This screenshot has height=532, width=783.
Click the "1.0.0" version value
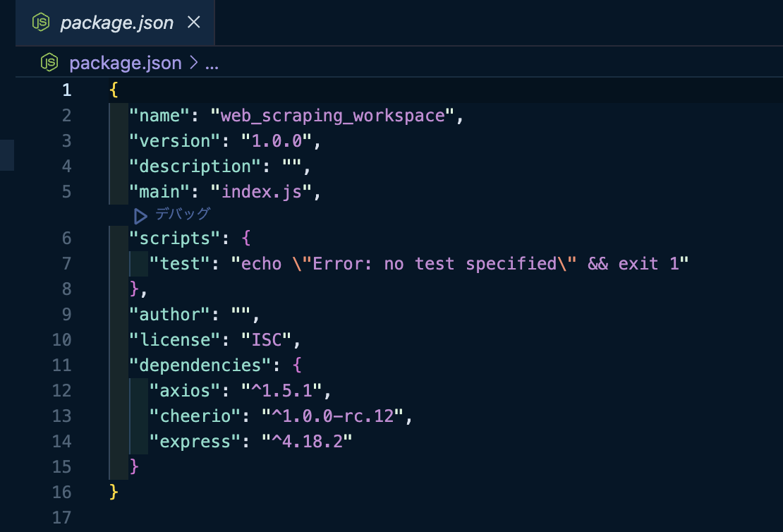(277, 141)
